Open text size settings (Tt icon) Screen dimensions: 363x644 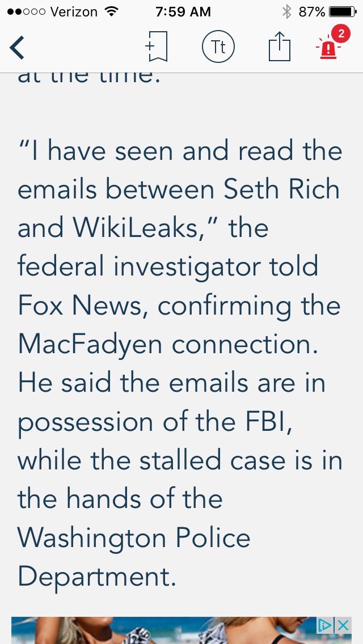pos(218,47)
